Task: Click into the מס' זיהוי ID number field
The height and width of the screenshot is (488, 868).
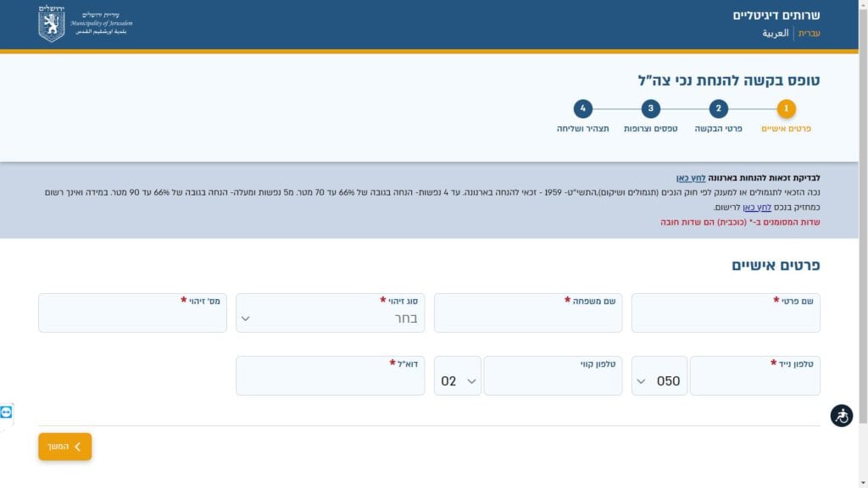Action: click(132, 319)
